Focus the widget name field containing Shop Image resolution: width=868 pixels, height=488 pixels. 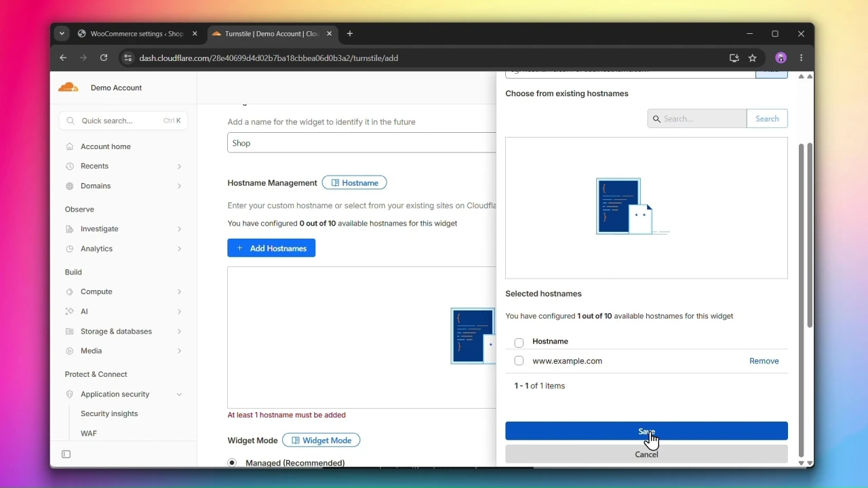click(361, 143)
